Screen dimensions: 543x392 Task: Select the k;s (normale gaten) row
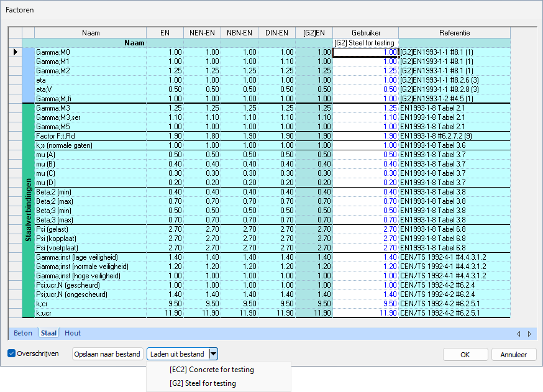65,145
